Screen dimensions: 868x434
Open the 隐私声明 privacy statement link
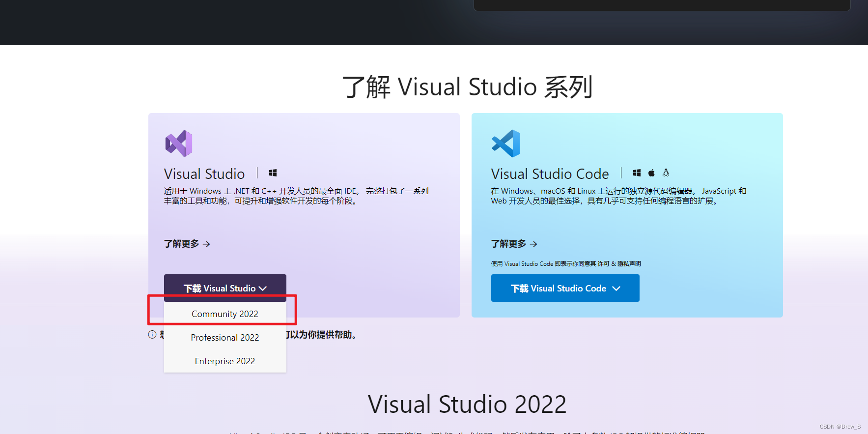tap(629, 264)
